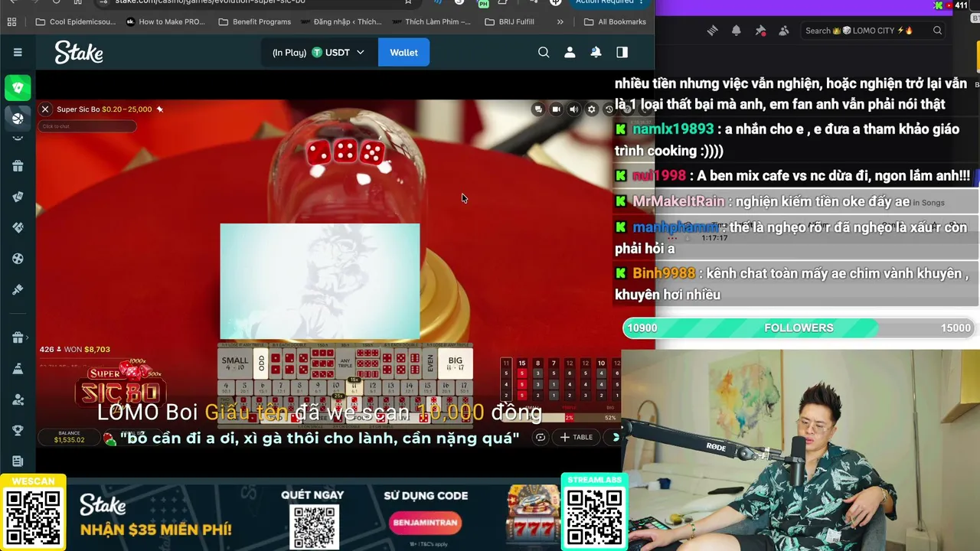Open the trophy sidebar icon
Viewport: 980px width, 551px height.
tap(18, 430)
